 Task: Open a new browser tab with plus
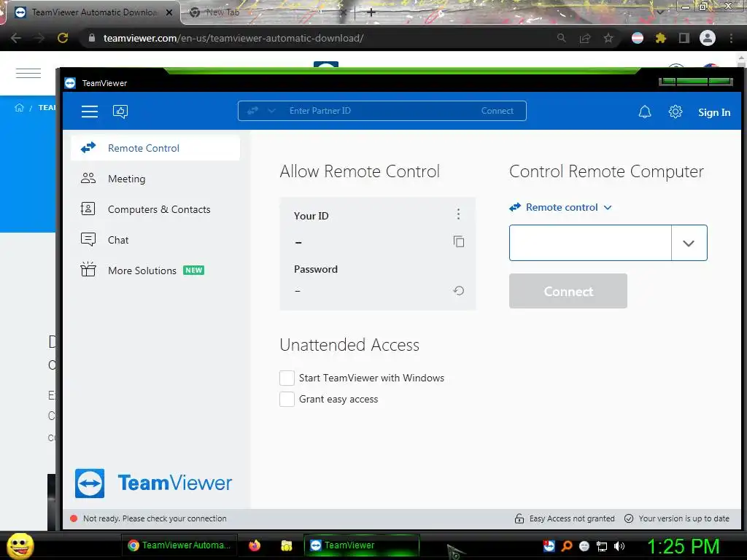(x=371, y=12)
